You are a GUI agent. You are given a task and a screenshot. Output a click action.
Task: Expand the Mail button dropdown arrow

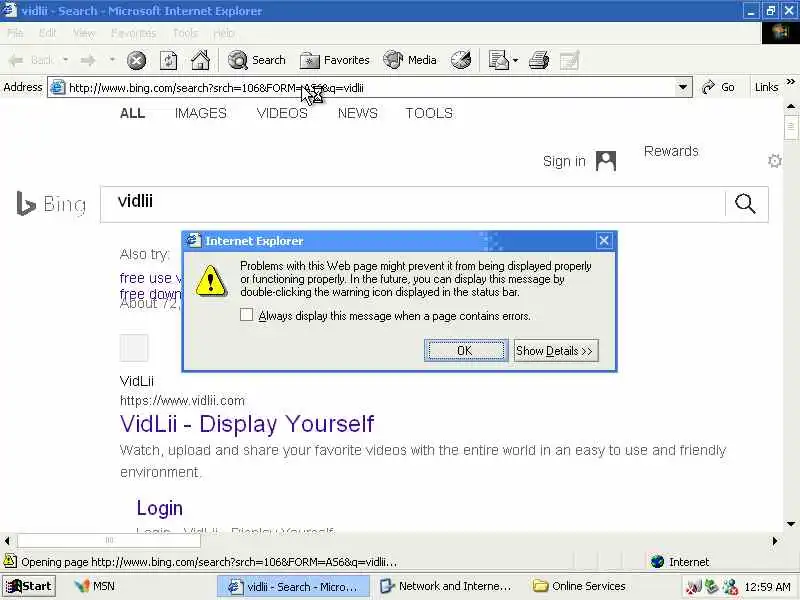click(515, 60)
